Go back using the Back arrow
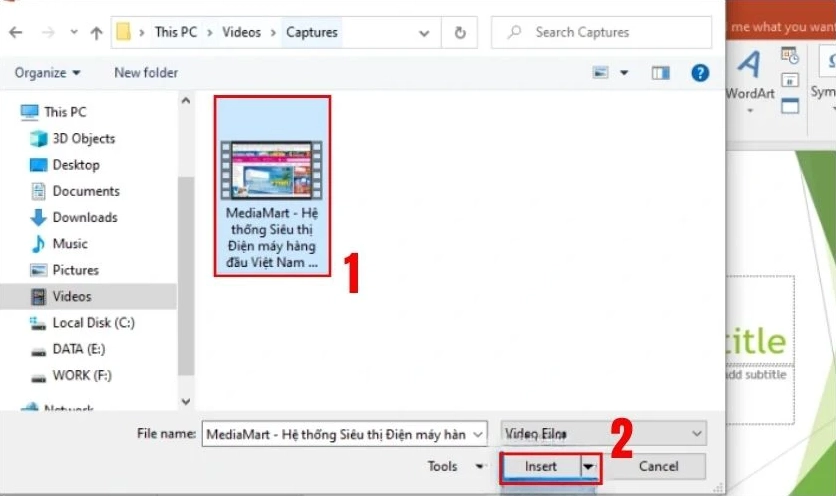Image resolution: width=836 pixels, height=496 pixels. point(16,33)
